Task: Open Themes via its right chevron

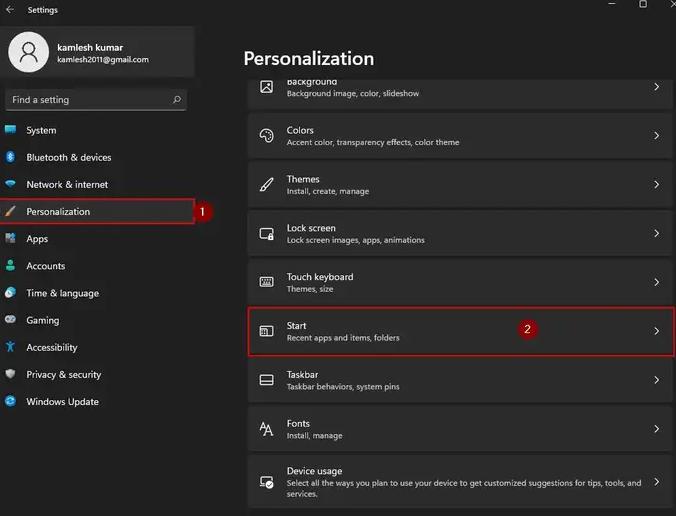Action: click(x=656, y=185)
